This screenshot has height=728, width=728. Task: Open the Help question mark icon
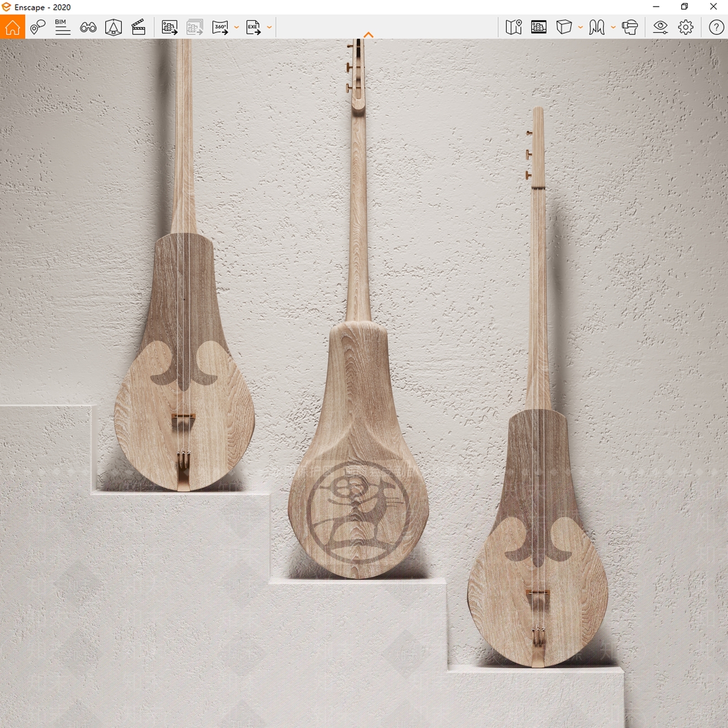pyautogui.click(x=716, y=27)
